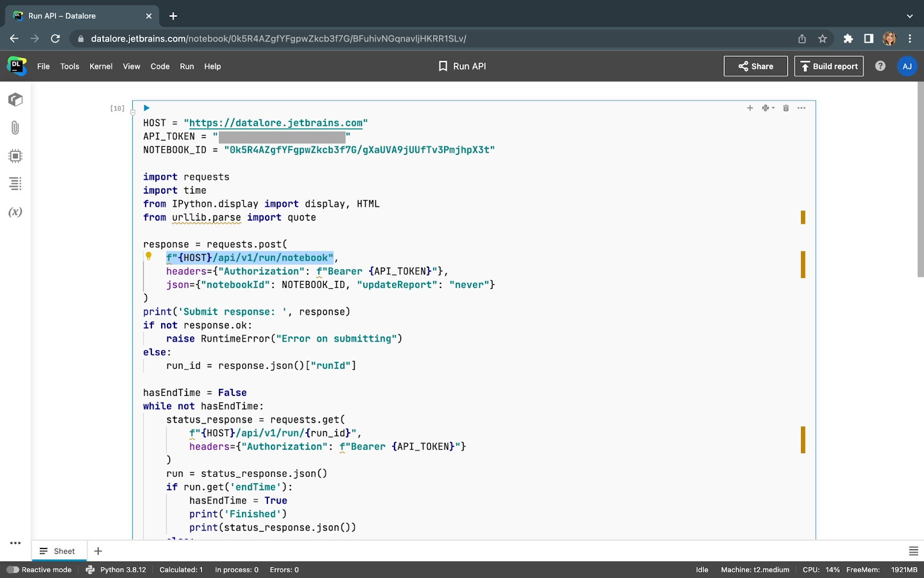
Task: Delete the cell with trash icon
Action: click(786, 108)
